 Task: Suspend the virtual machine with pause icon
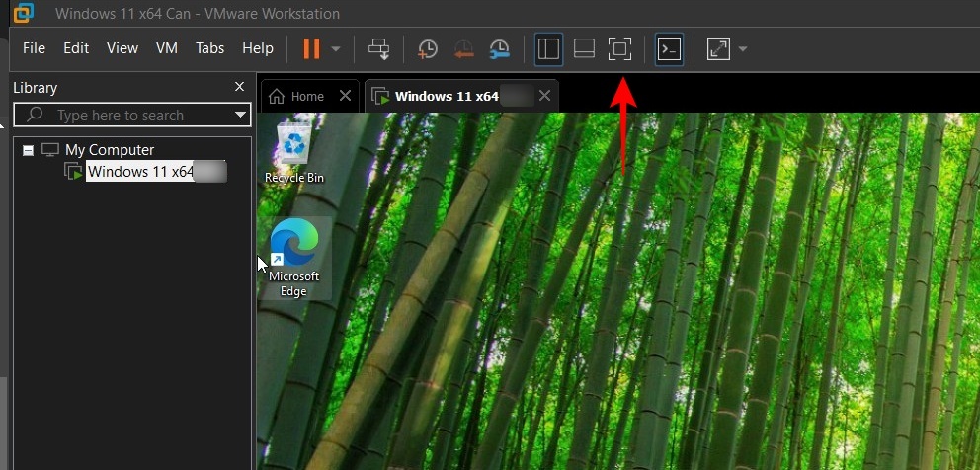[311, 48]
